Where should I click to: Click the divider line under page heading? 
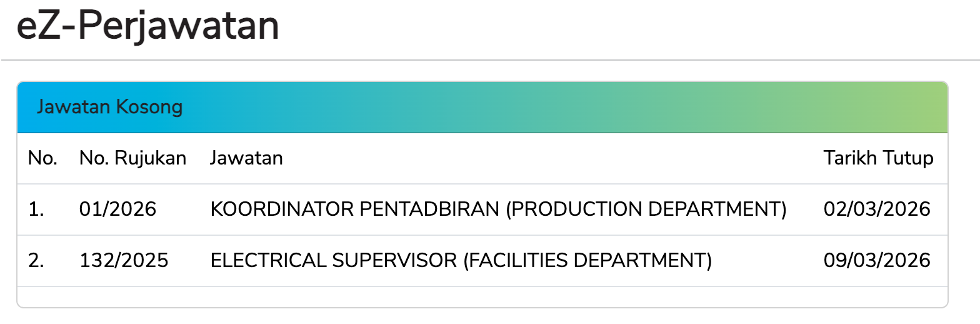click(x=490, y=60)
